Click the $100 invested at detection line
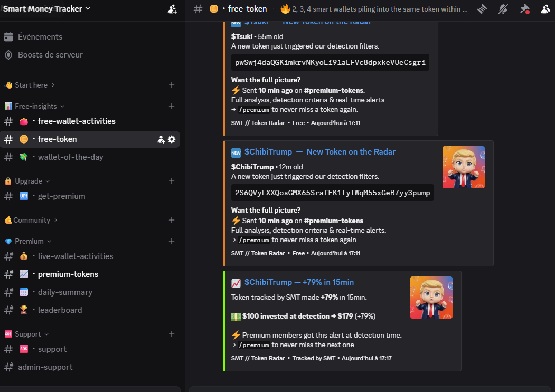Image resolution: width=555 pixels, height=392 pixels. point(303,316)
